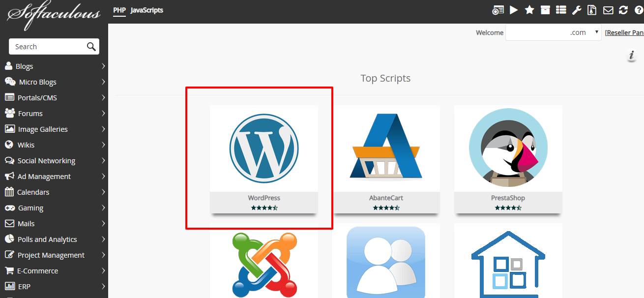Open the control panel icon in top bar
Screen dimensions: 644x298
coord(498,10)
